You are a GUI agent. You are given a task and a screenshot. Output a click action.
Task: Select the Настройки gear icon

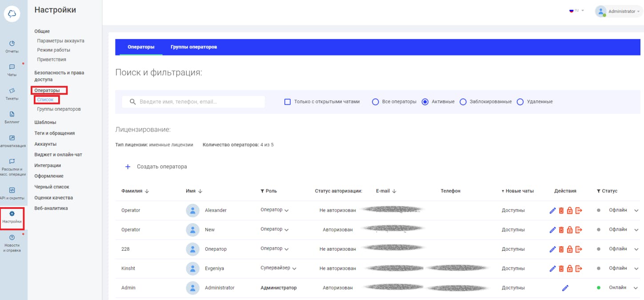click(12, 214)
